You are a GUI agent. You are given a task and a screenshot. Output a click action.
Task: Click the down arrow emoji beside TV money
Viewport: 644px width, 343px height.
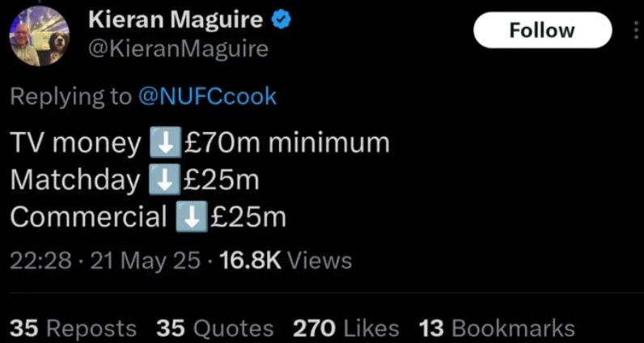pyautogui.click(x=163, y=143)
